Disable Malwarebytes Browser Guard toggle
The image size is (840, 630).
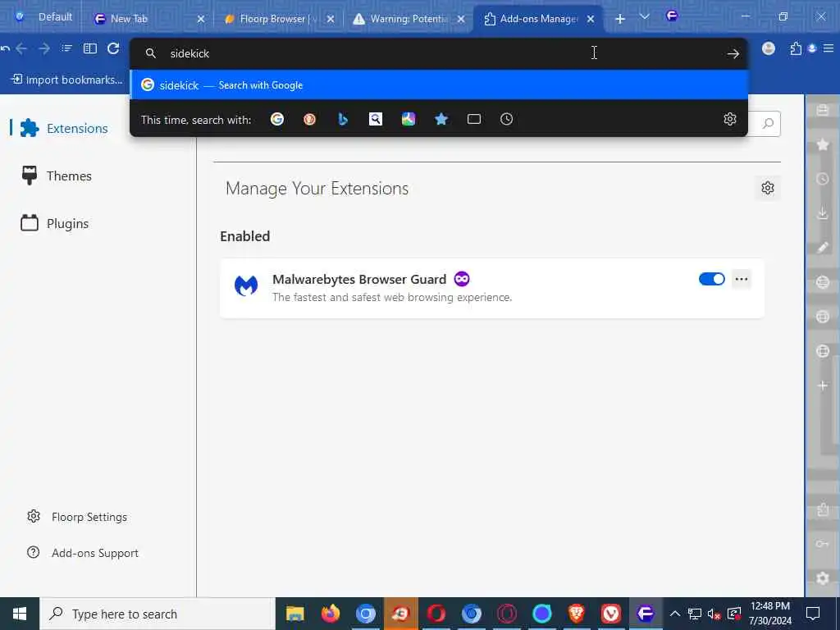711,279
